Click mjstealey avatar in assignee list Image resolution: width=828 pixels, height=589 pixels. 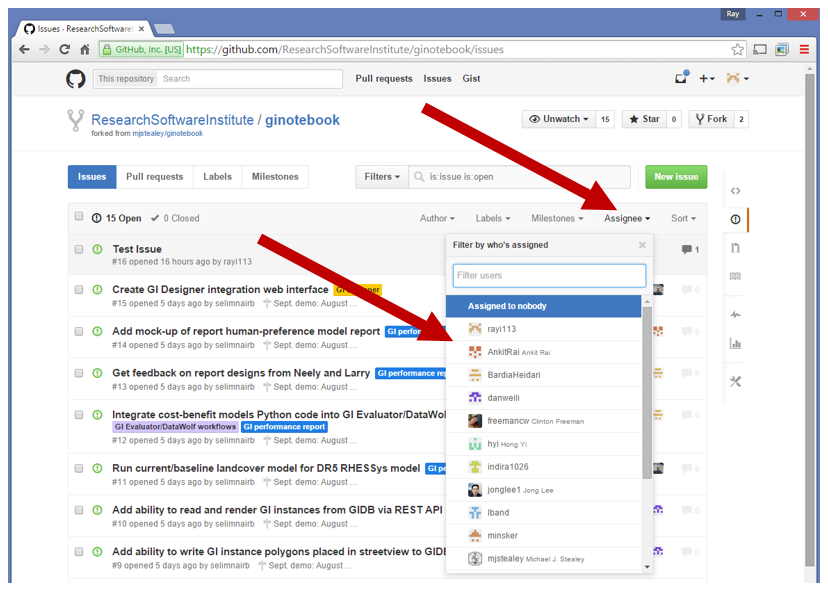[475, 559]
